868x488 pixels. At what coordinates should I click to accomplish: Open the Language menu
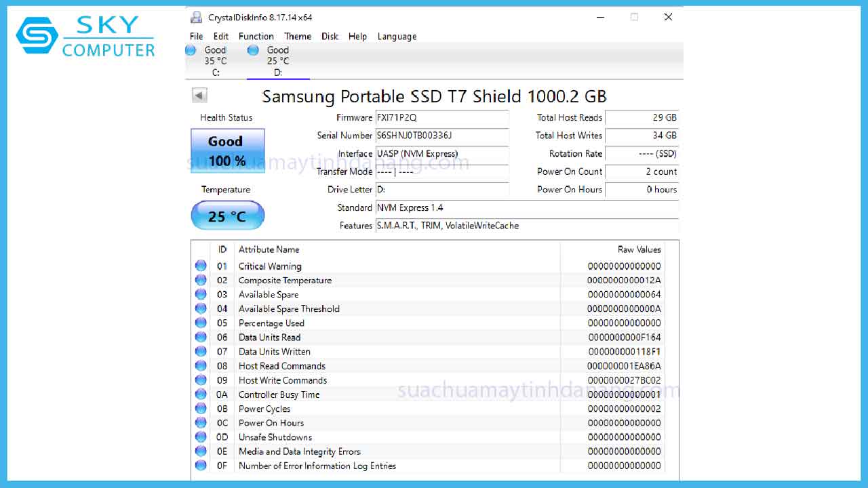point(397,37)
